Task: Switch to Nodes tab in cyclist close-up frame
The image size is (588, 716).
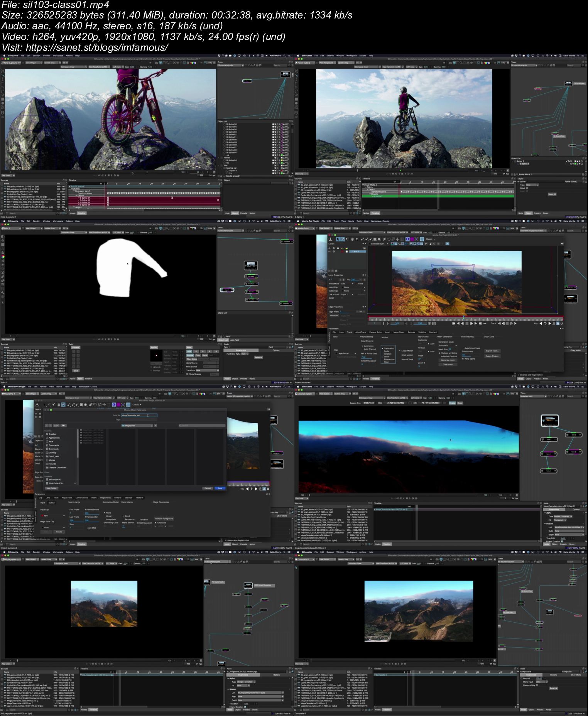Action: (72, 213)
